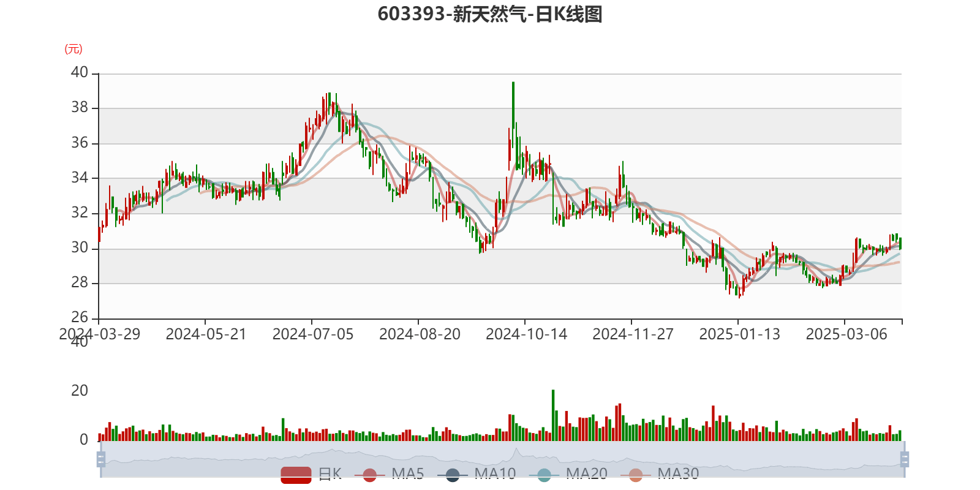This screenshot has height=490, width=980.
Task: Click the tallest green volume bar
Action: pos(552,417)
